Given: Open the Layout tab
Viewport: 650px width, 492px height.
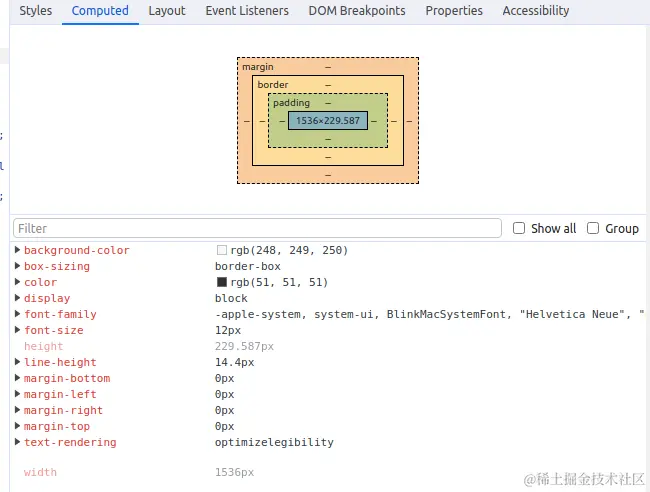Looking at the screenshot, I should [167, 11].
